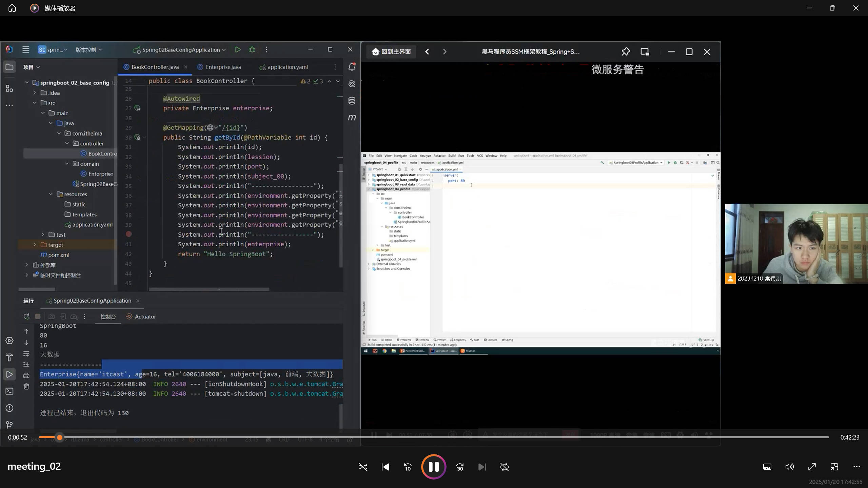Image resolution: width=868 pixels, height=488 pixels.
Task: Expand the target folder in project tree
Action: 35,245
